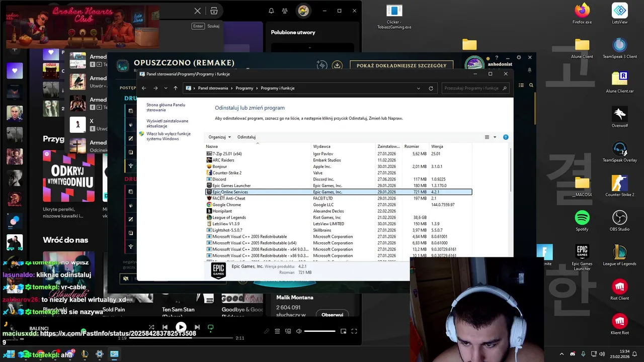Open TeamSpeak Overlay desktop icon
The image size is (644, 362).
(620, 152)
